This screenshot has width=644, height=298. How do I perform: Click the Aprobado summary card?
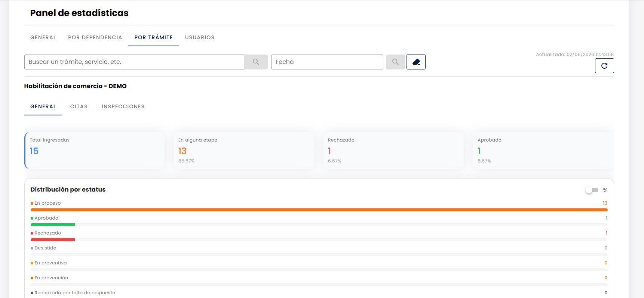coord(543,150)
